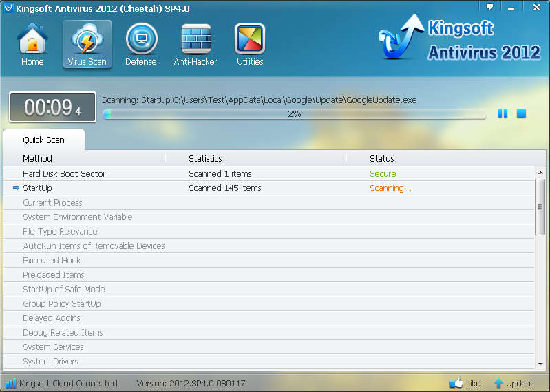Click the elapsed time display 00:09

(x=52, y=107)
